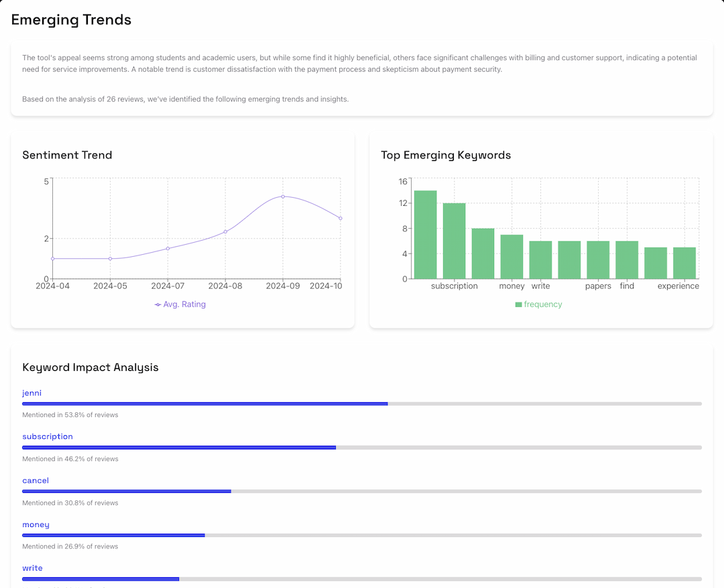Click the "2024-07" axis label
Image resolution: width=724 pixels, height=588 pixels.
(x=168, y=286)
